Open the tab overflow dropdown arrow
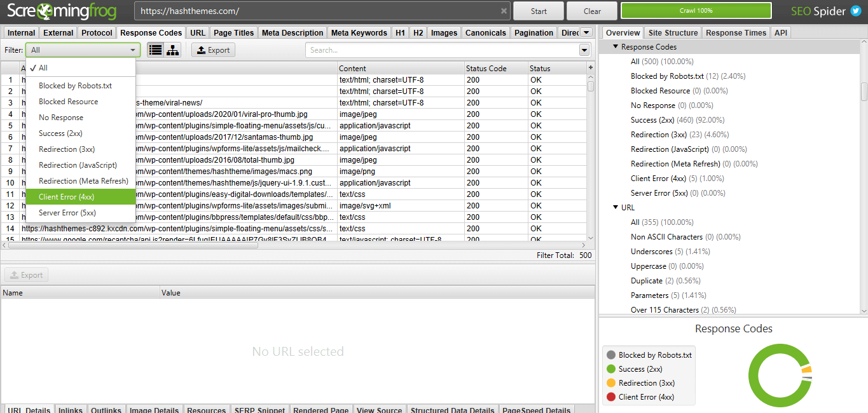This screenshot has width=868, height=413. 586,32
